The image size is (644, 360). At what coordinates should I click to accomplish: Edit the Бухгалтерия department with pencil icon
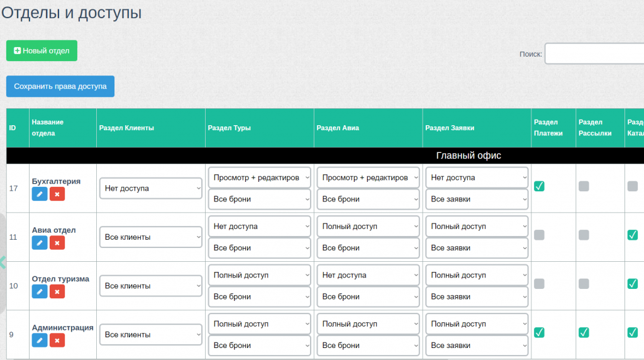click(x=40, y=194)
